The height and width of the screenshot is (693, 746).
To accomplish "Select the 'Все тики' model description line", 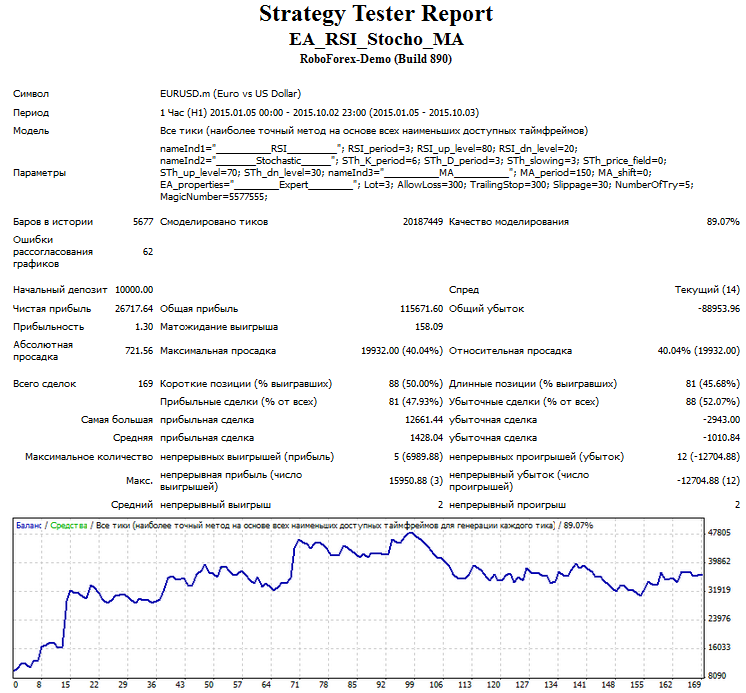I will (374, 131).
